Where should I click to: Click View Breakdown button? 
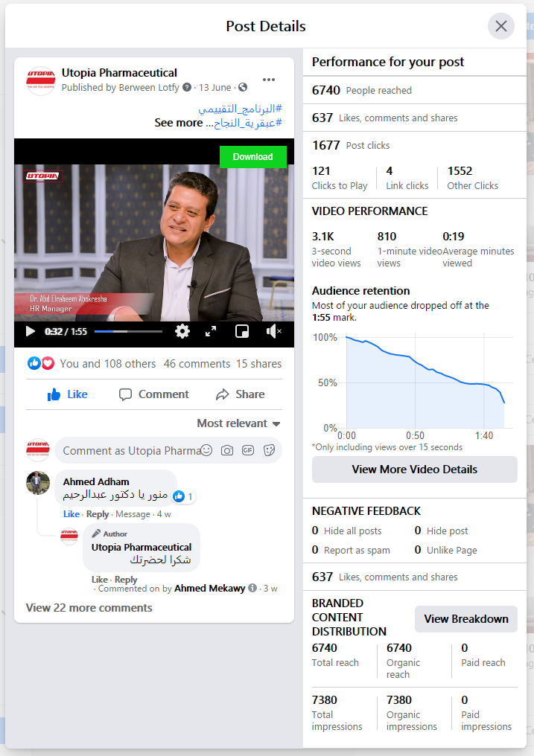466,619
